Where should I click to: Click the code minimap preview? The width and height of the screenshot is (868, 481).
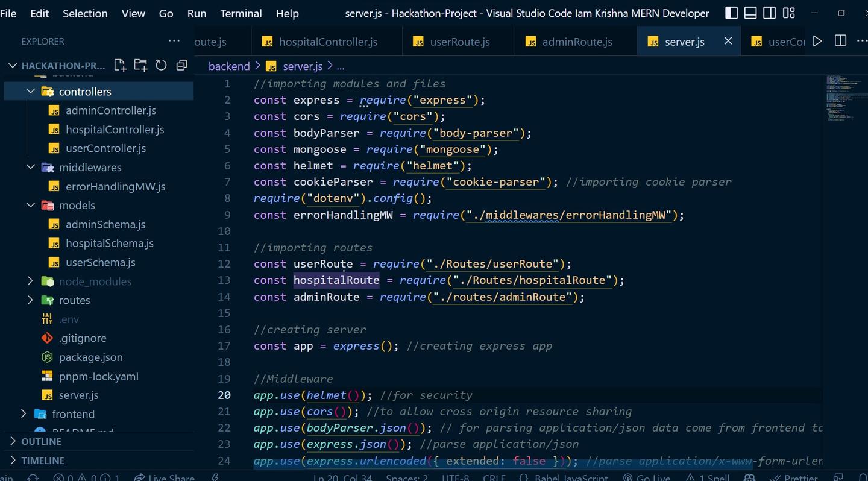coord(846,97)
